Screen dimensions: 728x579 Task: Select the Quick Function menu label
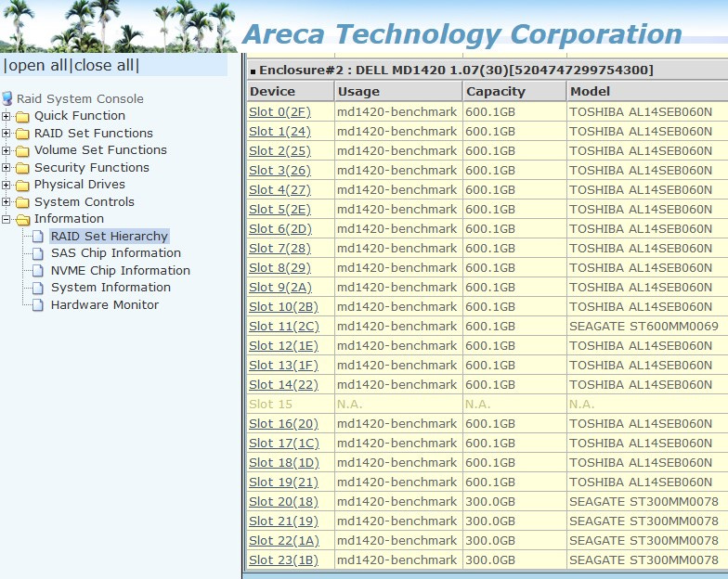[x=80, y=115]
